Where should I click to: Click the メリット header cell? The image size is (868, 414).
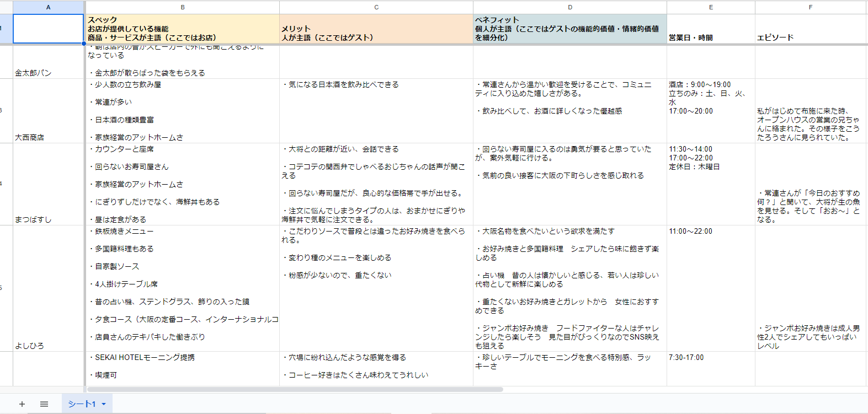pos(376,29)
